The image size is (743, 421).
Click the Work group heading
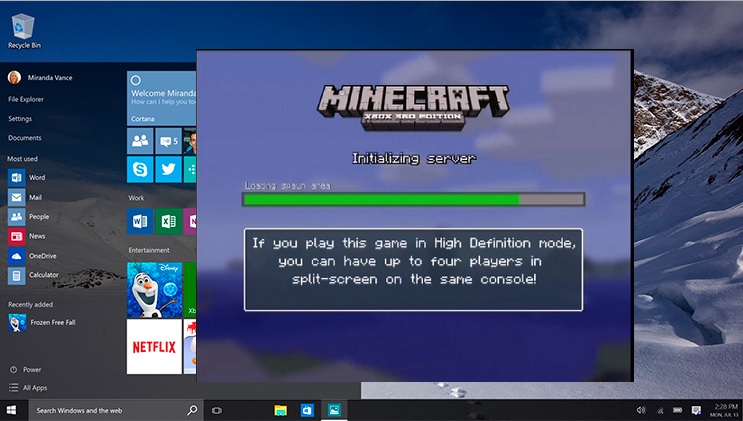[x=136, y=198]
